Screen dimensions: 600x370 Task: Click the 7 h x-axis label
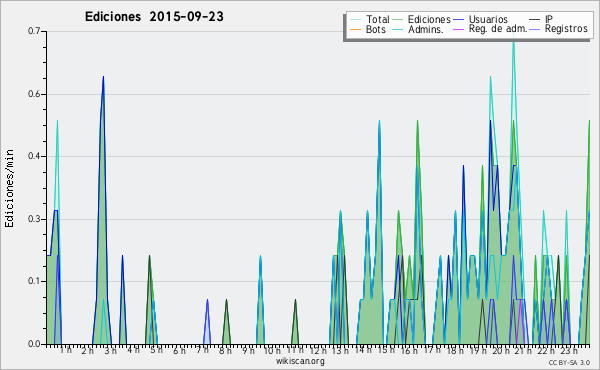(x=202, y=350)
